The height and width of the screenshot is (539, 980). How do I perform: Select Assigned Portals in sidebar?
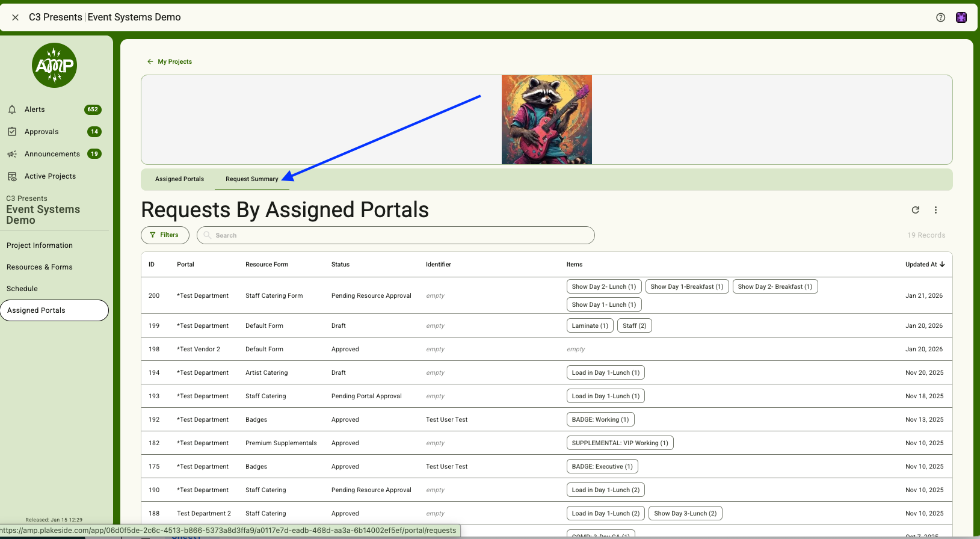tap(54, 310)
